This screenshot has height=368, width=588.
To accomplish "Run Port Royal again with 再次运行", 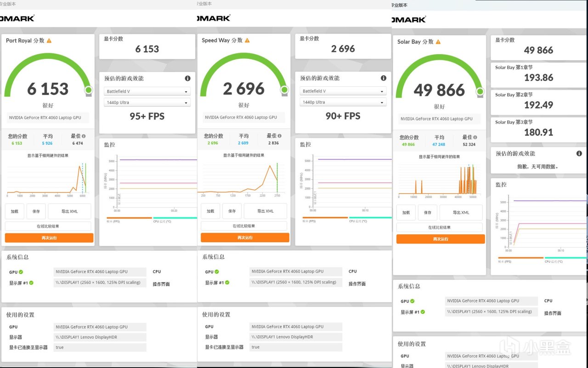I will point(49,238).
